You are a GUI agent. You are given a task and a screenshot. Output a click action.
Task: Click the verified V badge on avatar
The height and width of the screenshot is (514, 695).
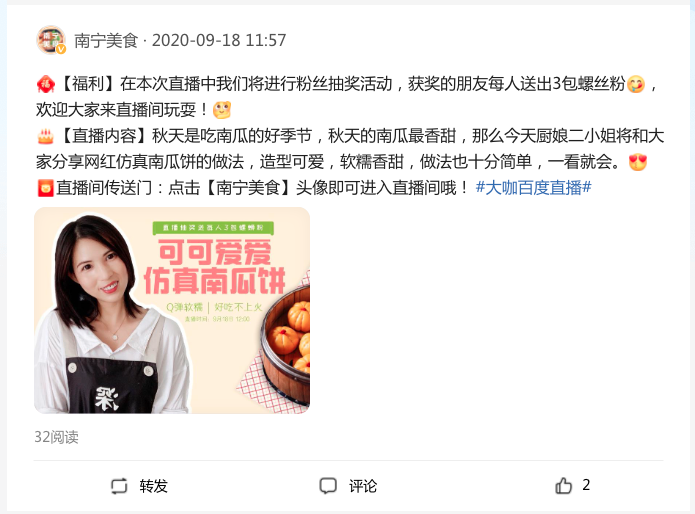pyautogui.click(x=61, y=49)
